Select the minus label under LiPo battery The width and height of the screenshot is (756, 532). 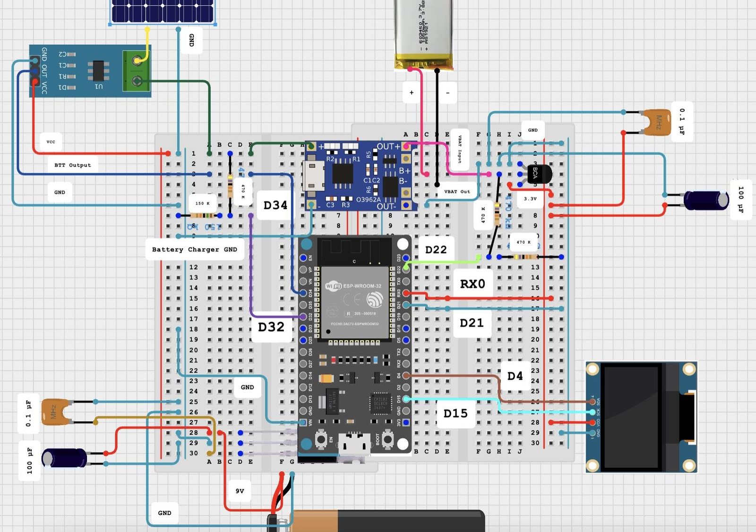pyautogui.click(x=447, y=93)
